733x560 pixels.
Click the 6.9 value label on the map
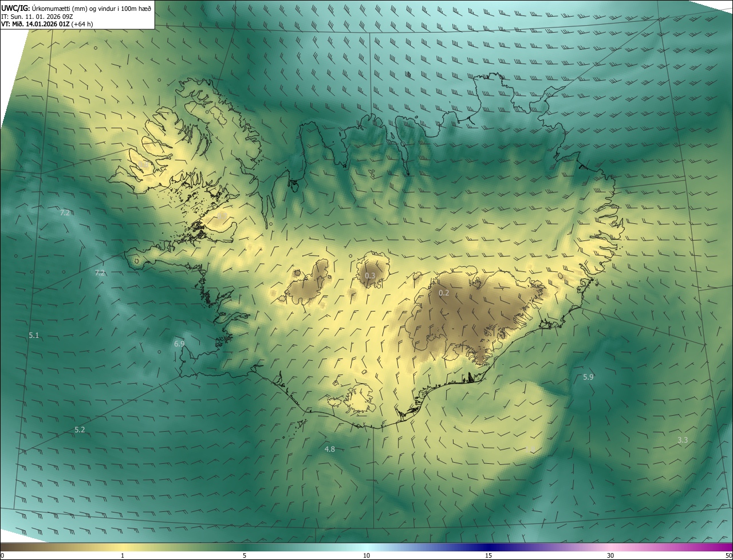[x=179, y=344]
